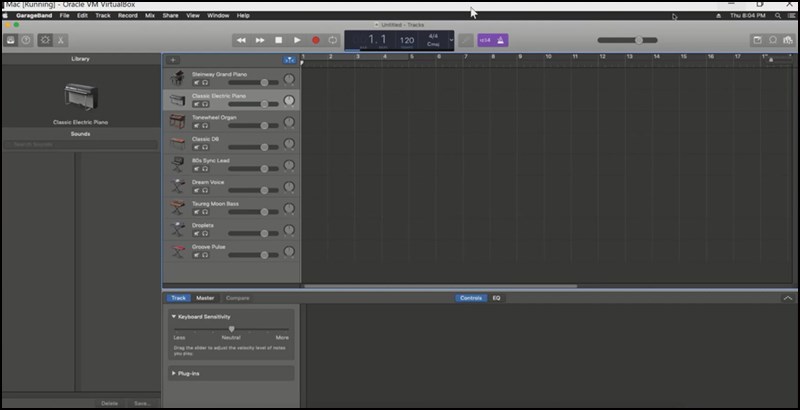Image resolution: width=800 pixels, height=410 pixels.
Task: Toggle Smart Controls button in the toolbar
Action: point(45,40)
